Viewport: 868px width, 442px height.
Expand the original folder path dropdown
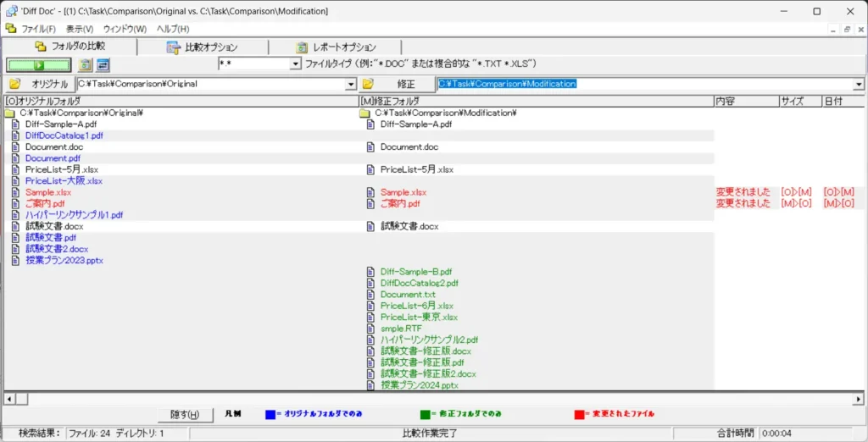coord(351,85)
